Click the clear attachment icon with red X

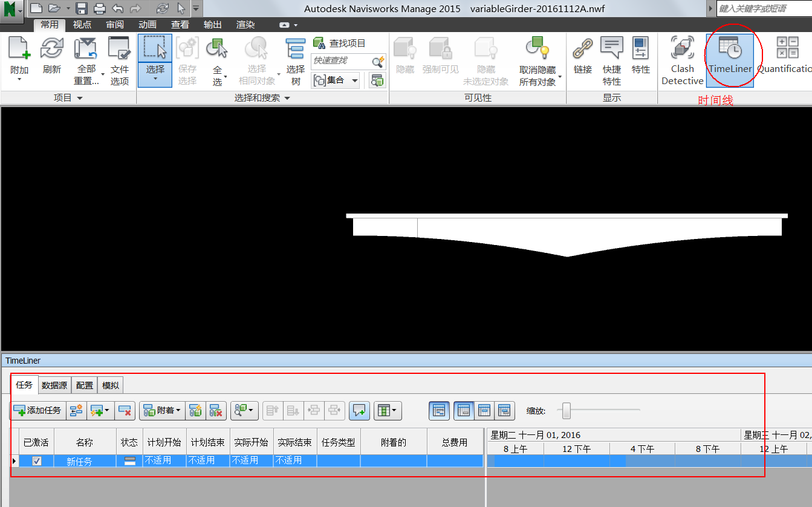click(216, 410)
